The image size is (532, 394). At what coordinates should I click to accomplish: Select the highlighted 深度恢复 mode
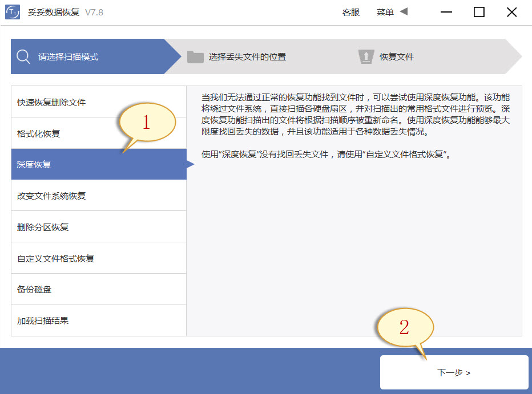(x=35, y=164)
